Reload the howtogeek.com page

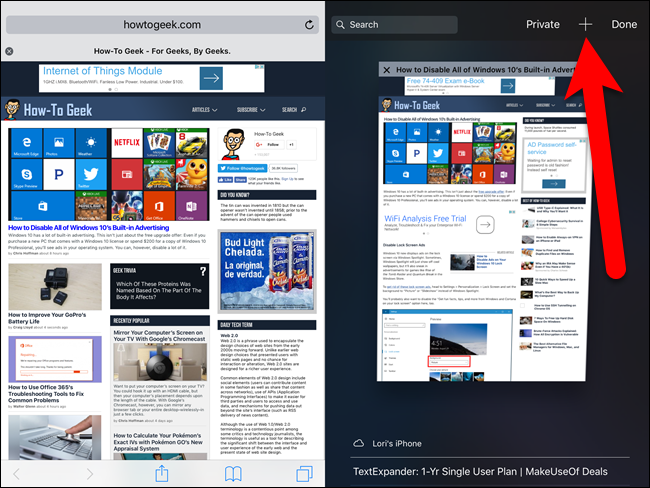pyautogui.click(x=309, y=25)
